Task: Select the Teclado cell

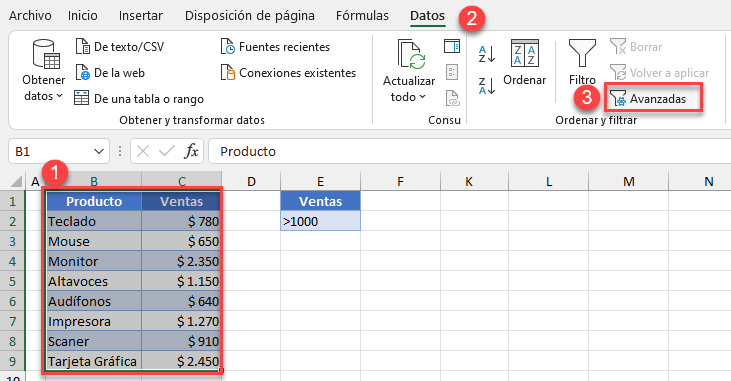Action: coord(94,222)
